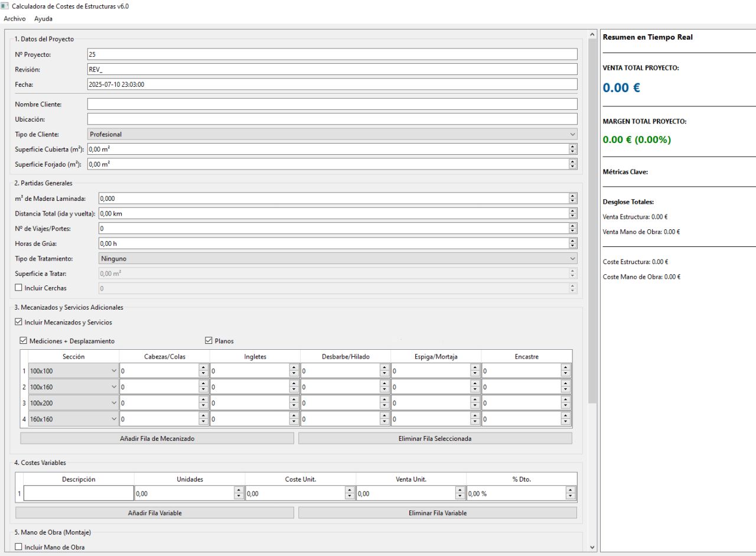Open the Tipo de Cliente dropdown
Image resolution: width=756 pixels, height=556 pixels.
[332, 134]
